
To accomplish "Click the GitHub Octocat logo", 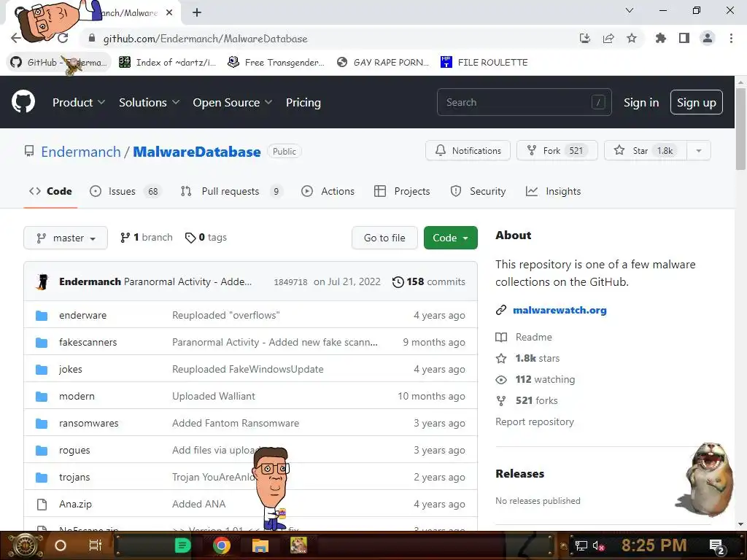I will [x=23, y=102].
